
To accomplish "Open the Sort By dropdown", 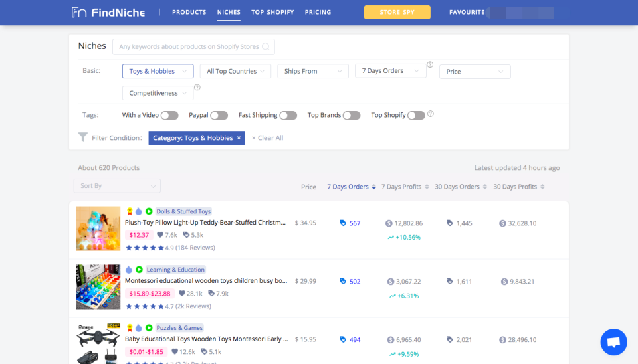I will (117, 186).
